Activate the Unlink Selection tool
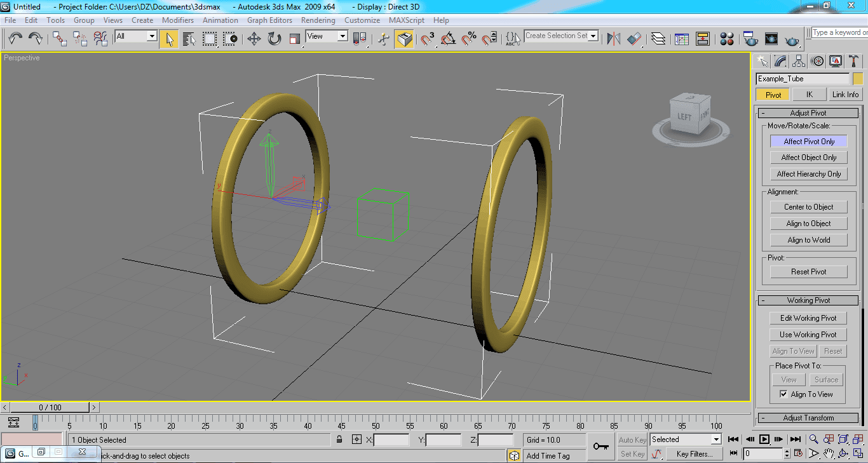Image resolution: width=868 pixels, height=463 pixels. click(x=81, y=39)
